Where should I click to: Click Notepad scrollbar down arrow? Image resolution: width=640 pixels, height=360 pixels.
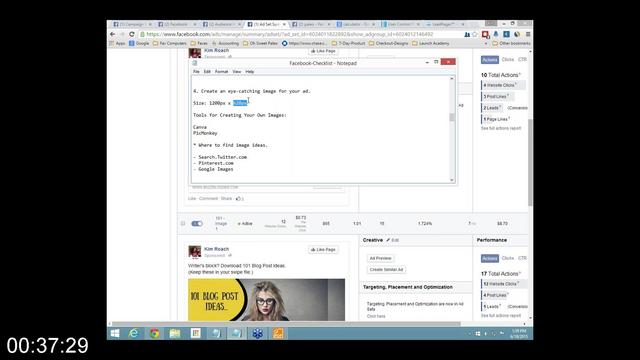pos(452,180)
